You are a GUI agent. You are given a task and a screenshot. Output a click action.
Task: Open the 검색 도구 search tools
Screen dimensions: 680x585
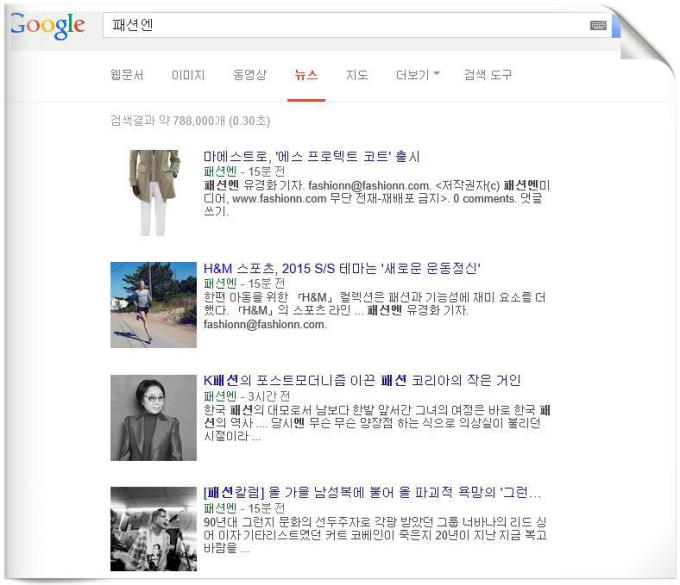[488, 75]
